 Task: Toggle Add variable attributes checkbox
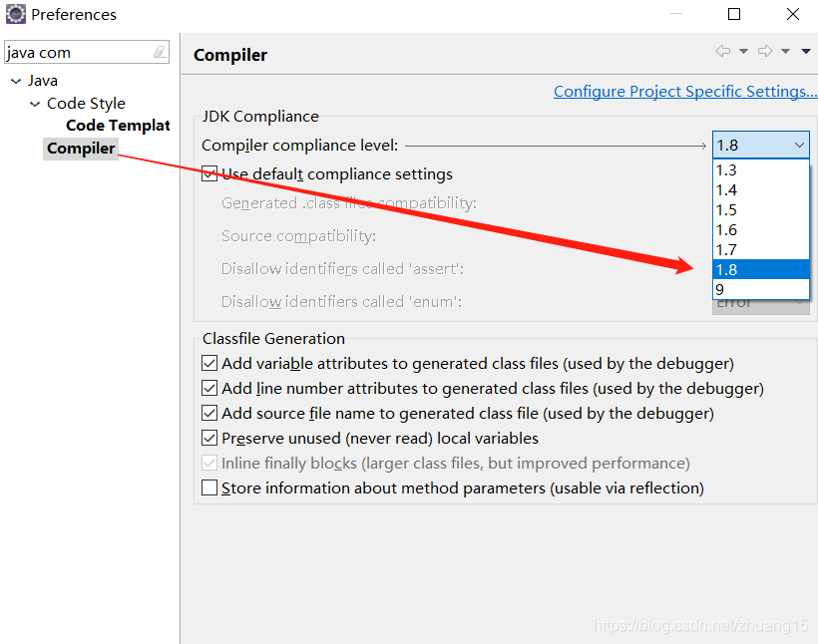point(209,364)
